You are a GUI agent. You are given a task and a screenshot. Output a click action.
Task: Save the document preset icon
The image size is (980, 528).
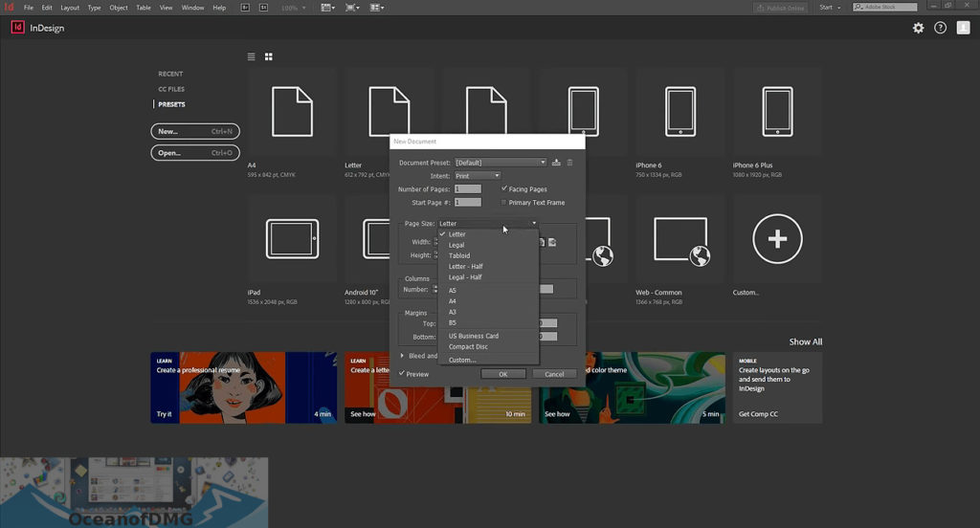tap(556, 163)
